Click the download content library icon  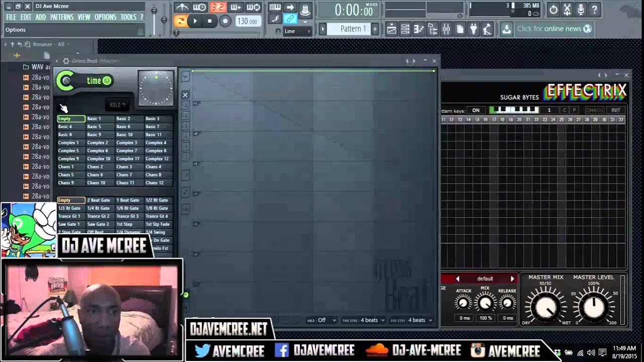click(507, 29)
